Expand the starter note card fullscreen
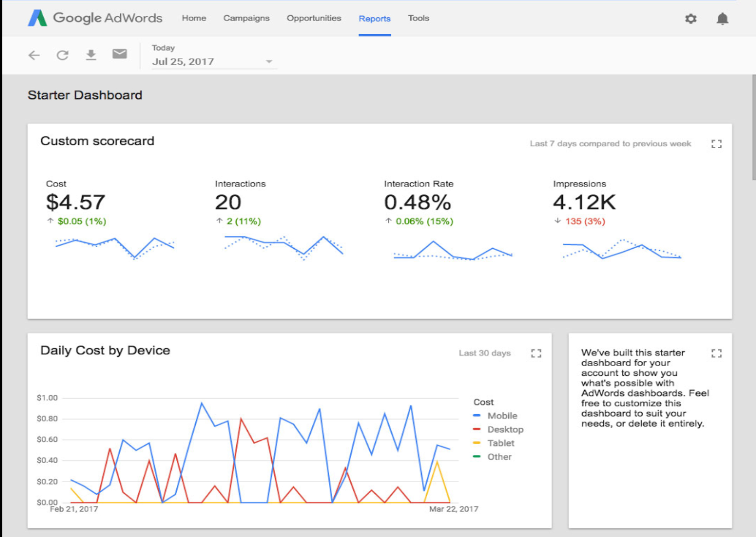Screen dimensions: 756x537 (716, 353)
